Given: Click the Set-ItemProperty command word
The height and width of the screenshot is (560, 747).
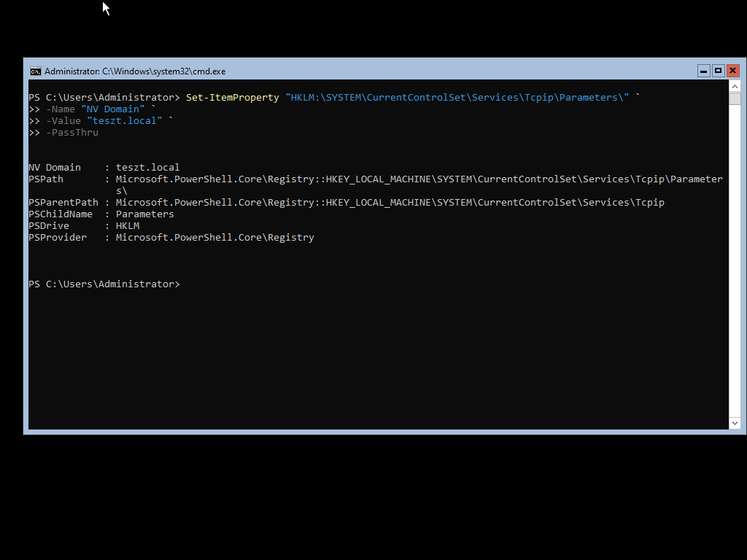Looking at the screenshot, I should point(232,98).
